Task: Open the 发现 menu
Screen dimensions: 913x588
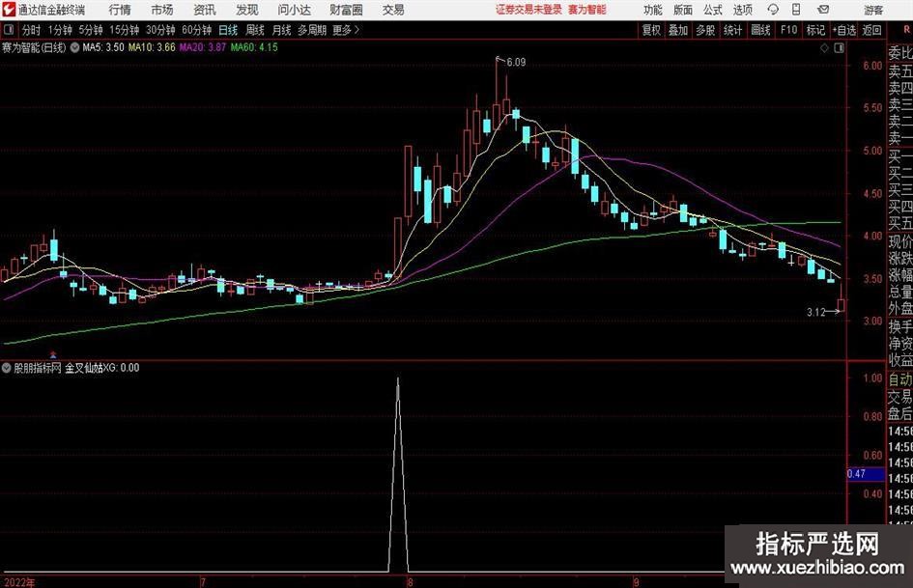Action: coord(247,10)
